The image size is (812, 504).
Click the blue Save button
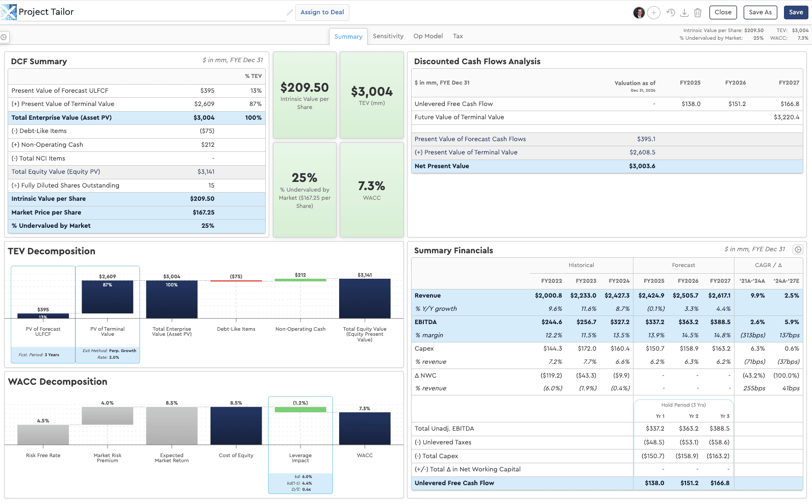(x=796, y=12)
